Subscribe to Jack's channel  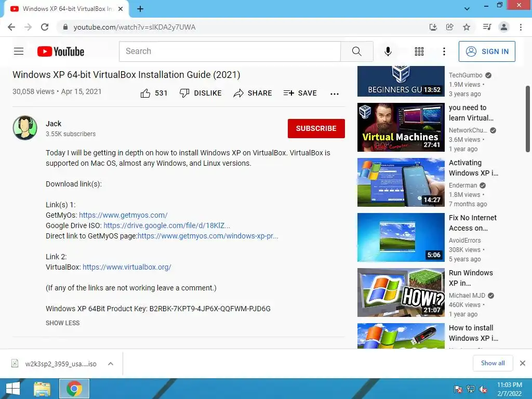(x=316, y=128)
